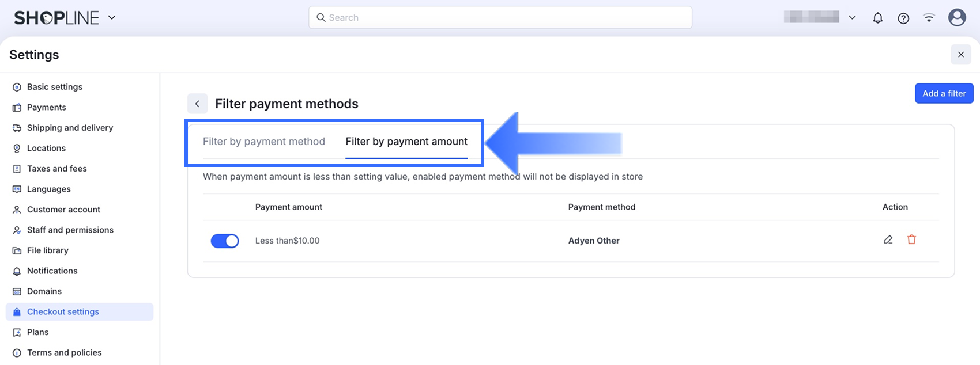Viewport: 980px width, 365px height.
Task: Open the help question mark icon
Action: coord(903,18)
